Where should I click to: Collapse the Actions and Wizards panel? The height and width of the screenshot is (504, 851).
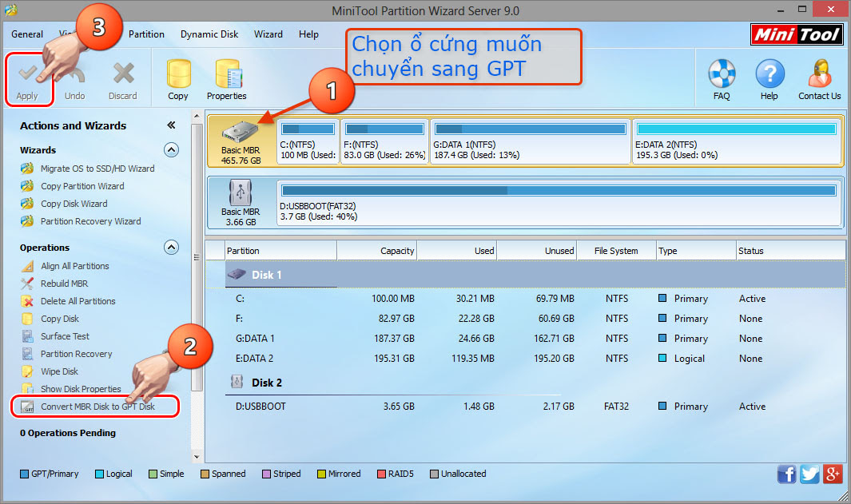(171, 125)
